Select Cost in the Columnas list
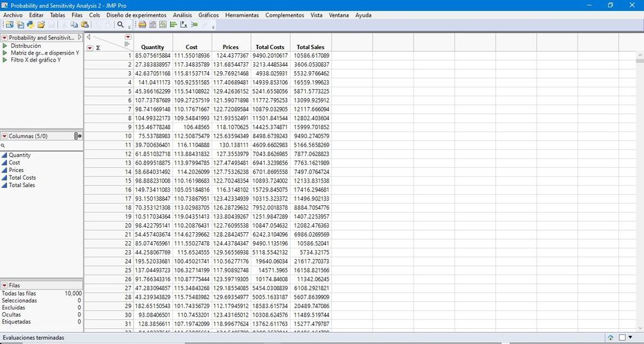Viewport: 644px width, 344px height. [x=15, y=163]
